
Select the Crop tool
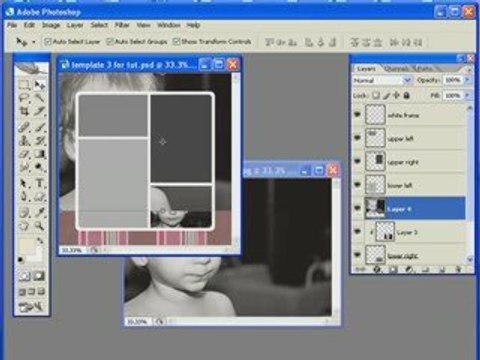24,111
